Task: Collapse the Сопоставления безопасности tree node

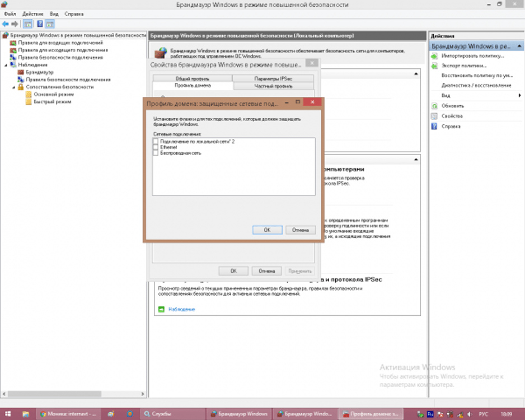Action: tap(13, 87)
